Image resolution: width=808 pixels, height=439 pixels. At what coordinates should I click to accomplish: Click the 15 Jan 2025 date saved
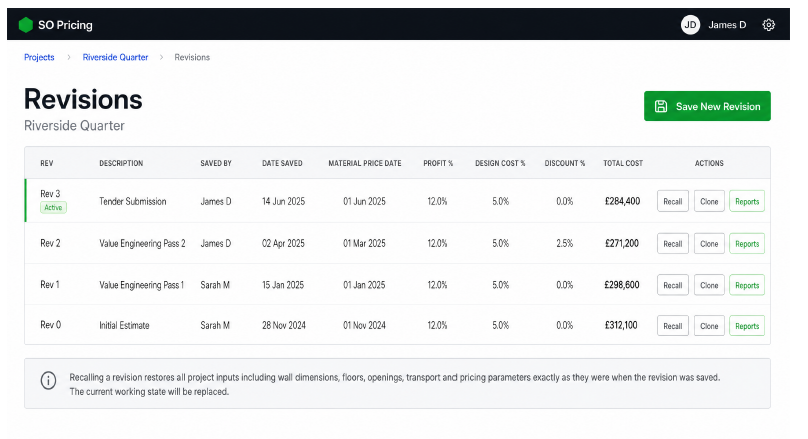283,285
